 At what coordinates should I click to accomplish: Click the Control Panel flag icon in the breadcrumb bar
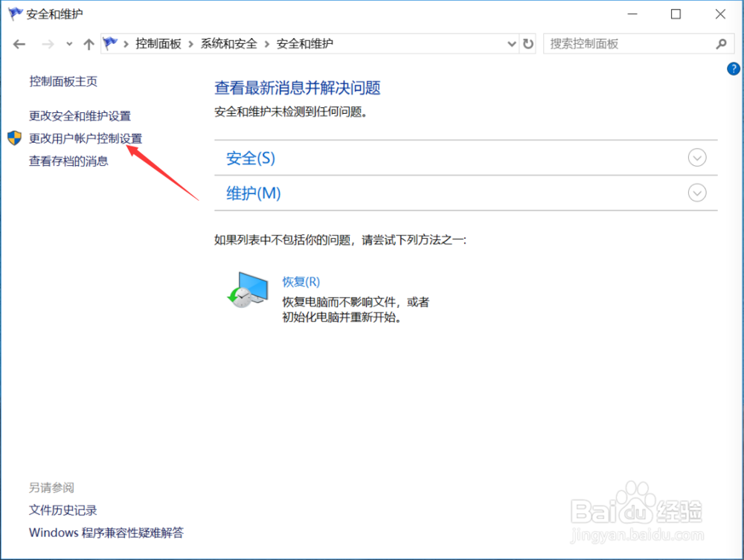[109, 44]
